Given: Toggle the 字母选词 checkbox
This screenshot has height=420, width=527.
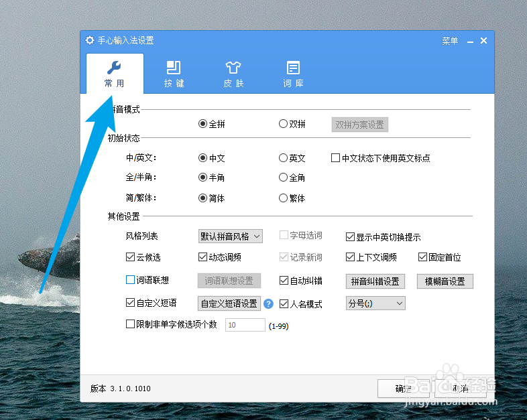Looking at the screenshot, I should pyautogui.click(x=284, y=235).
